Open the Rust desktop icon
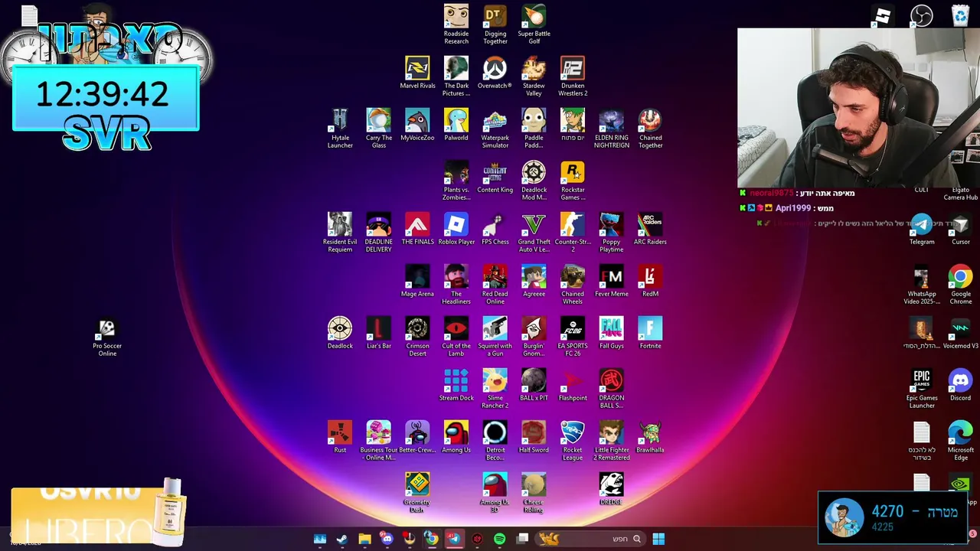Screen dimensions: 980x551 pos(340,437)
